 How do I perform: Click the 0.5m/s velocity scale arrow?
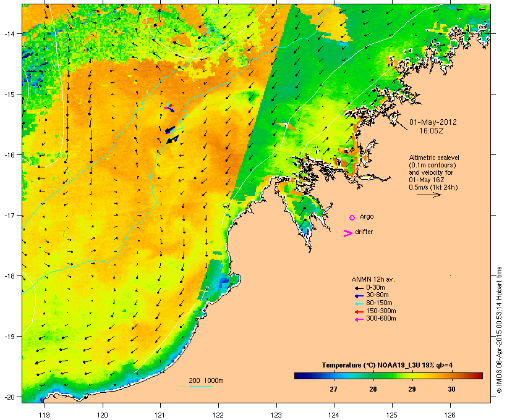(428, 195)
